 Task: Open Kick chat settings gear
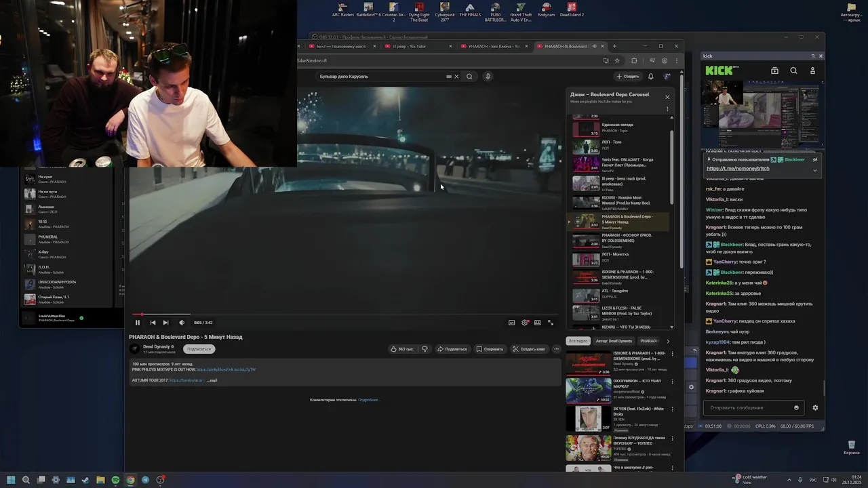point(815,407)
